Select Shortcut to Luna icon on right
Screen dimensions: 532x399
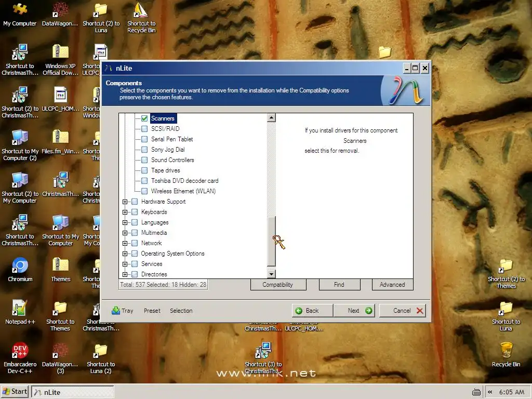pos(506,315)
